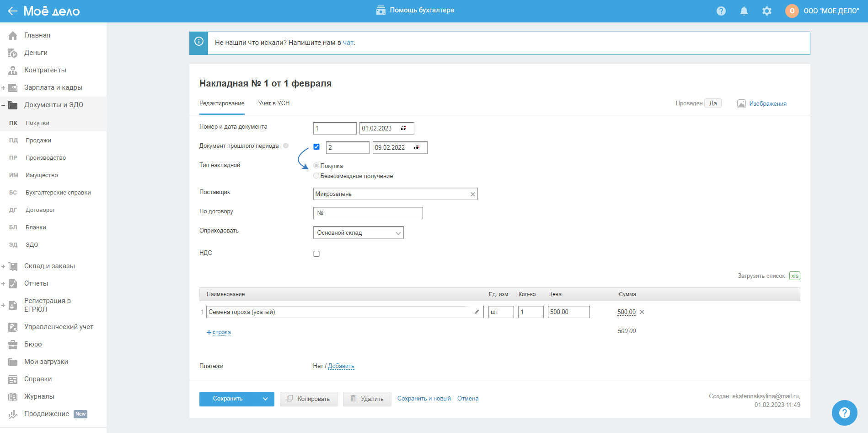Switch to the Учет в УСН tab
868x433 pixels.
click(x=273, y=103)
